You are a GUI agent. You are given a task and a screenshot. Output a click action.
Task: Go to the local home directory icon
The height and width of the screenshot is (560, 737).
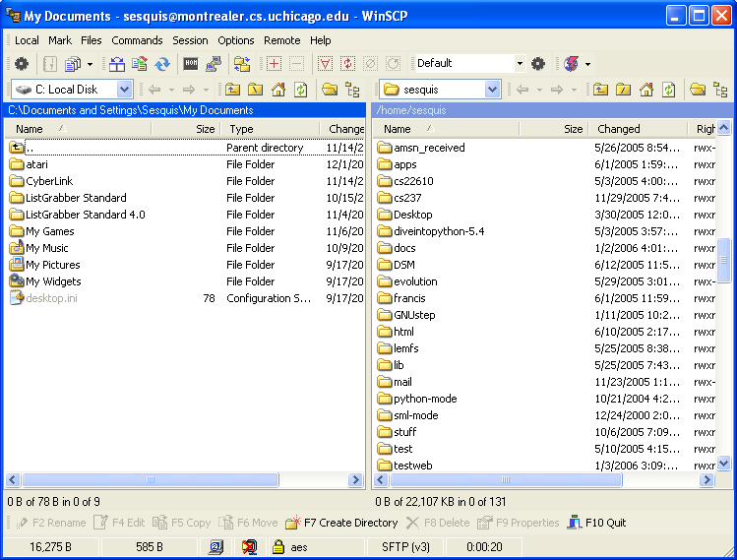[278, 90]
